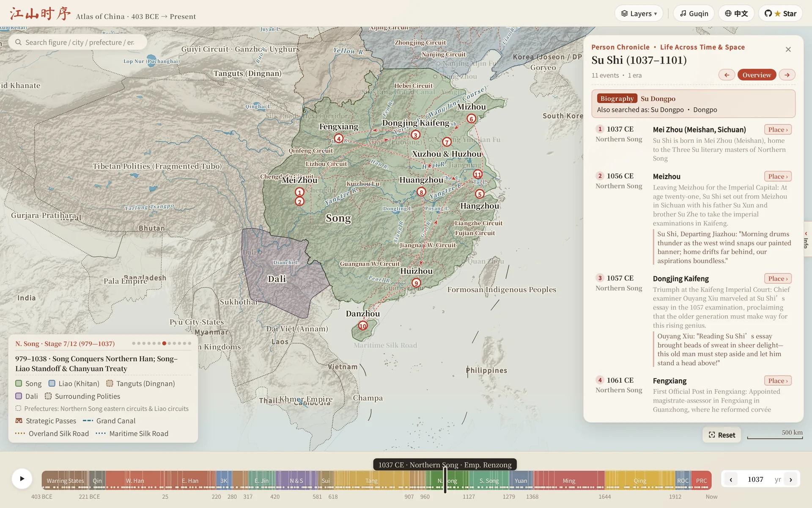Jump to Ming era on timeline
This screenshot has width=812, height=508.
click(x=569, y=480)
